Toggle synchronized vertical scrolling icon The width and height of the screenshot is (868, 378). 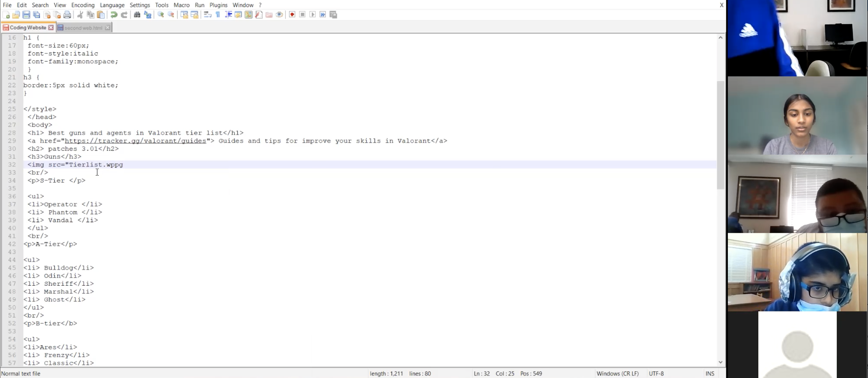[x=184, y=15]
